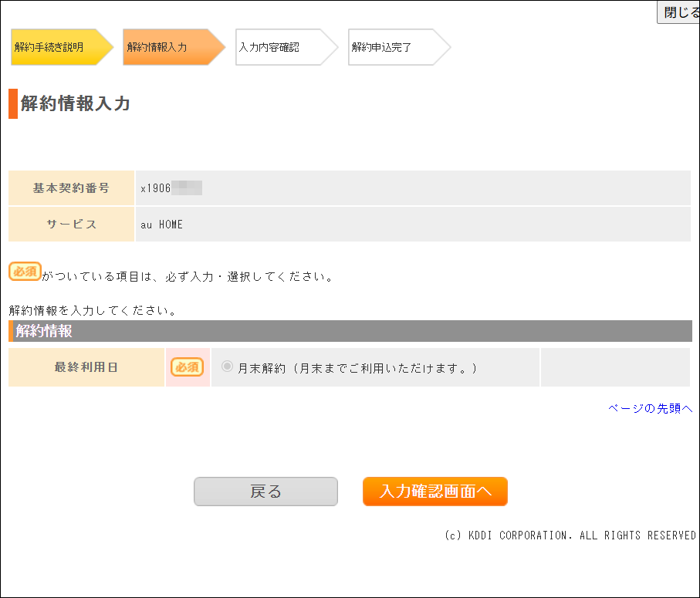Click the サービス label cell
This screenshot has width=700, height=598.
tap(70, 224)
